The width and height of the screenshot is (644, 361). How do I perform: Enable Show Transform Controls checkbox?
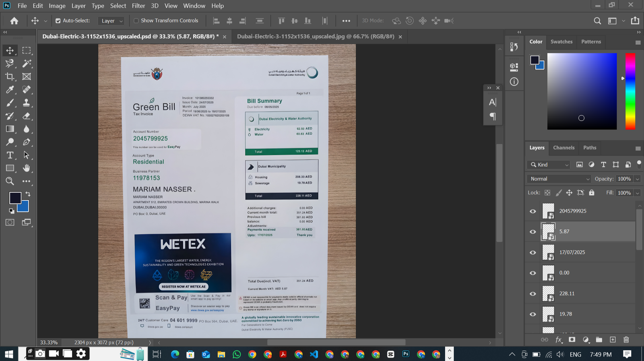click(136, 21)
